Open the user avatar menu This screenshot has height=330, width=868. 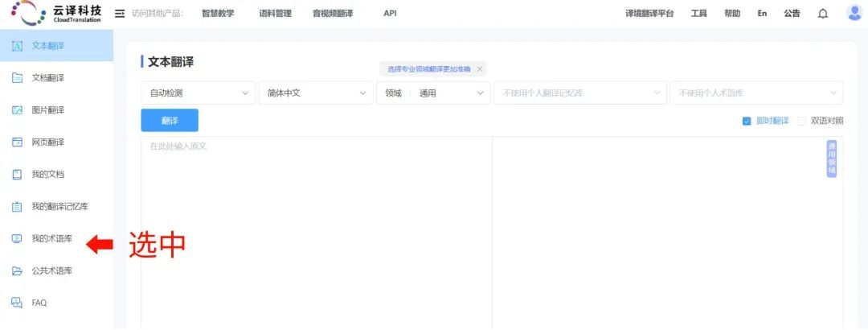tap(854, 13)
